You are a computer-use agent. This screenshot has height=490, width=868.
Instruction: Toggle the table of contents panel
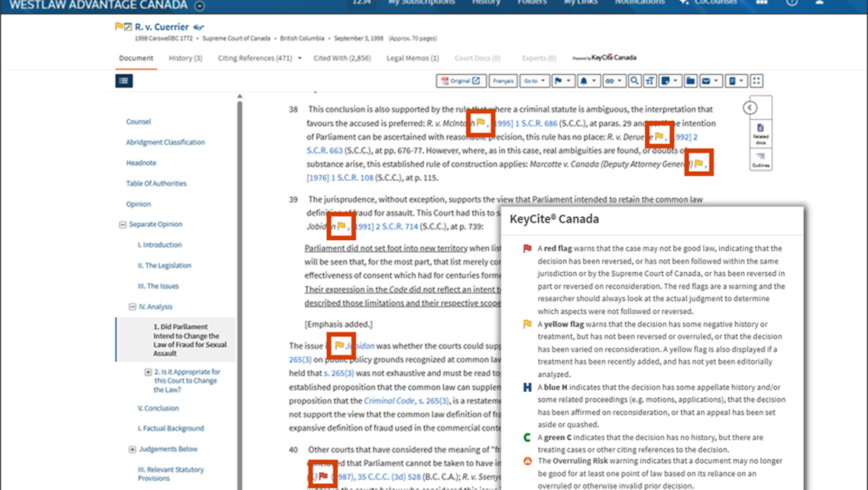pos(124,81)
